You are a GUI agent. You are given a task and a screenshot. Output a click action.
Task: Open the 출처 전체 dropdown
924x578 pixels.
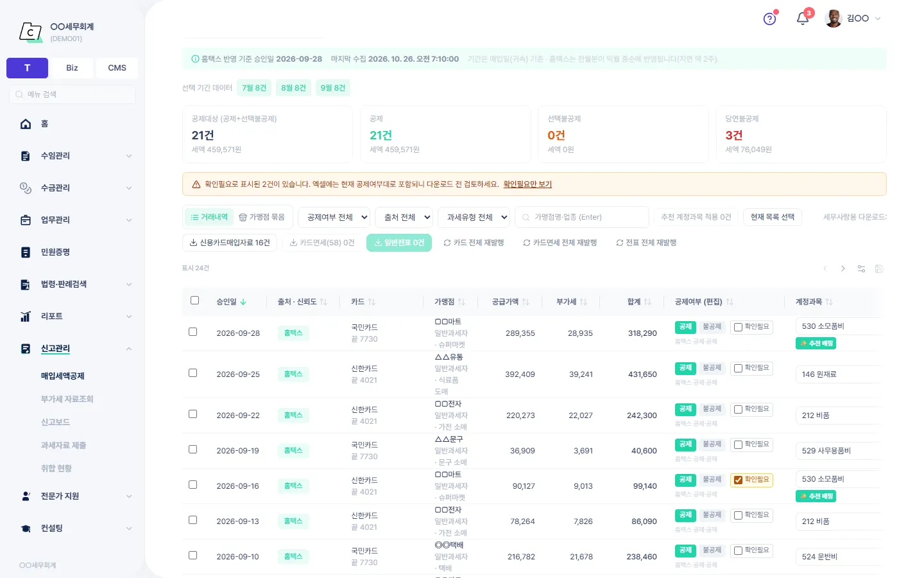[x=404, y=217]
